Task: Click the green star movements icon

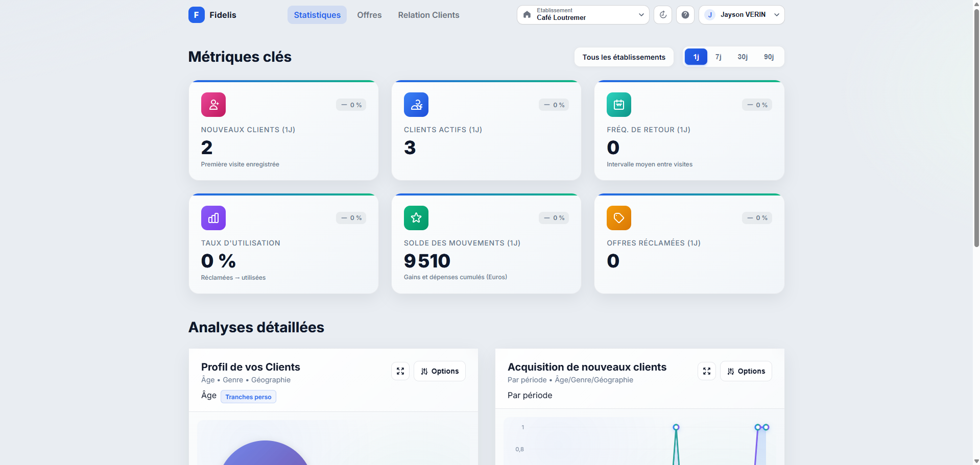Action: point(416,218)
